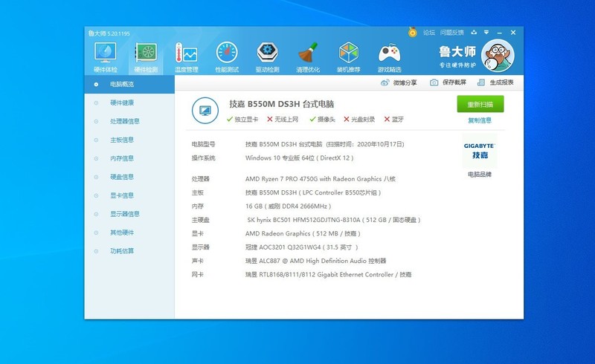Click the 技嘉 B550M DS3H LPC Controller motherboard text
The height and width of the screenshot is (364, 595).
[313, 192]
